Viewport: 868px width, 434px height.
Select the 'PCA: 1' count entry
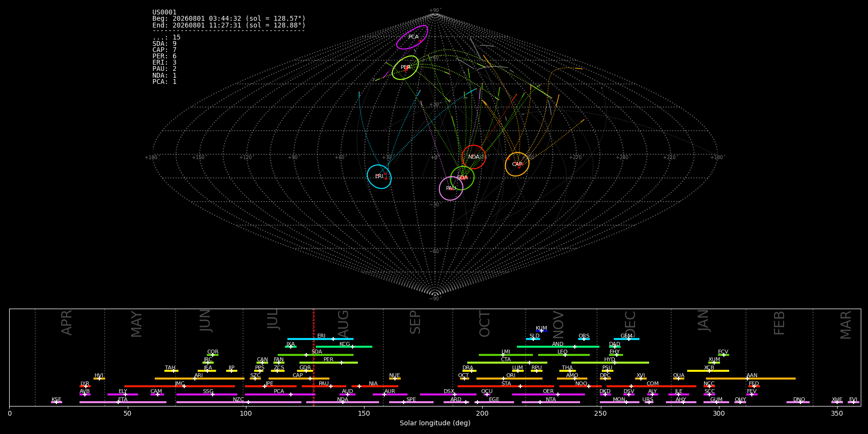point(164,82)
